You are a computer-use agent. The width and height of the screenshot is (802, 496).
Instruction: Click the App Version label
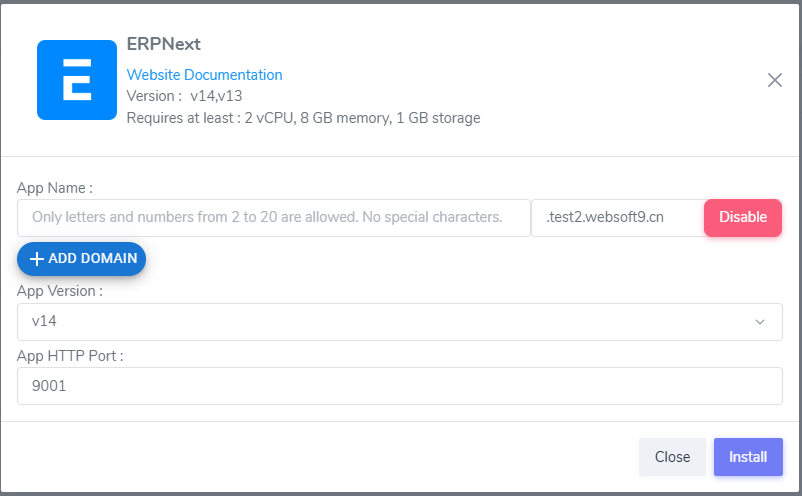(x=60, y=291)
